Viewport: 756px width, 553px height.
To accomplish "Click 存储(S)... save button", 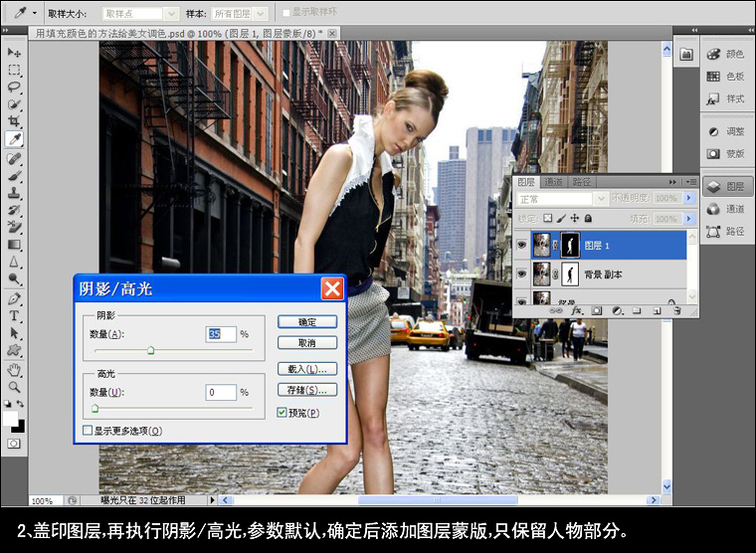I will coord(307,390).
